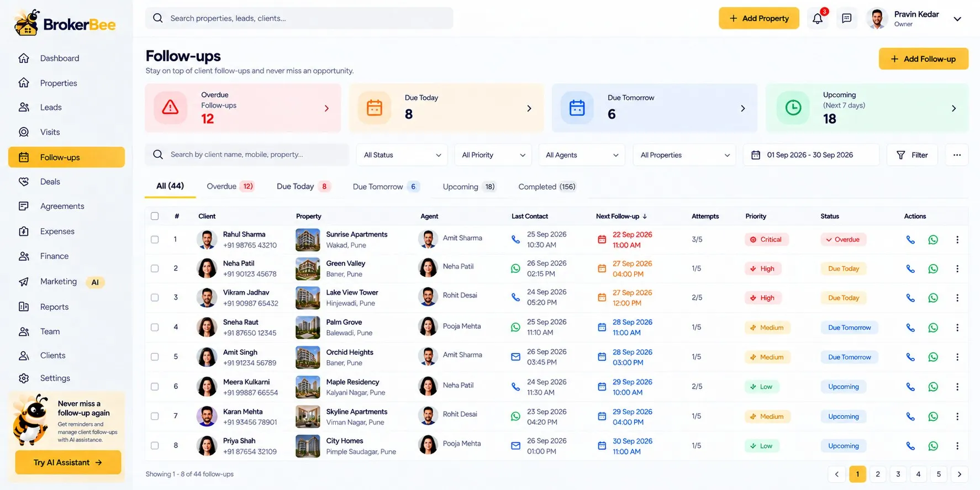Go to next page arrow in pagination

tap(959, 474)
